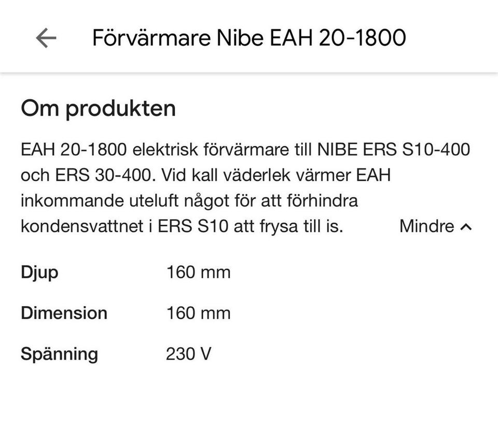Select the Dimension specification label
498x448 pixels.
64,313
